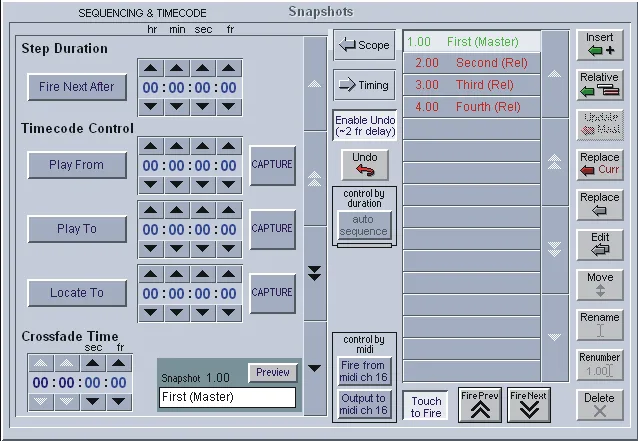
Task: Increase Crossfade Time seconds value
Action: [93, 363]
